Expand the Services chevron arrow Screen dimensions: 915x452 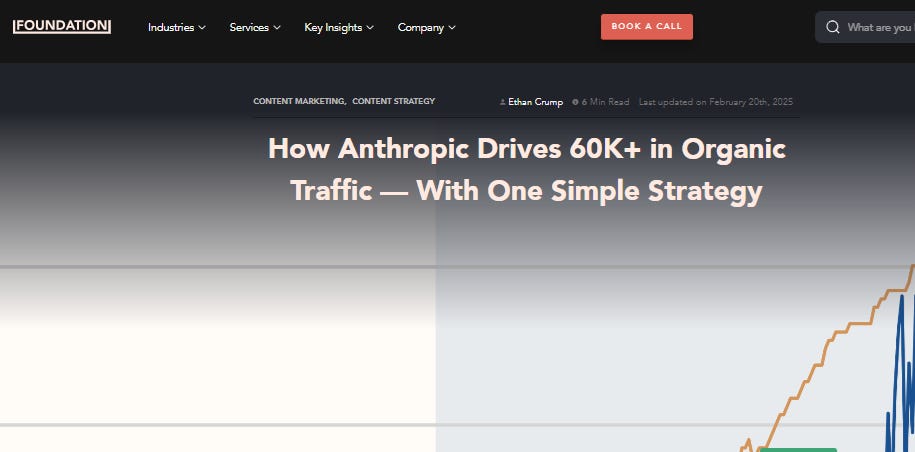click(277, 27)
